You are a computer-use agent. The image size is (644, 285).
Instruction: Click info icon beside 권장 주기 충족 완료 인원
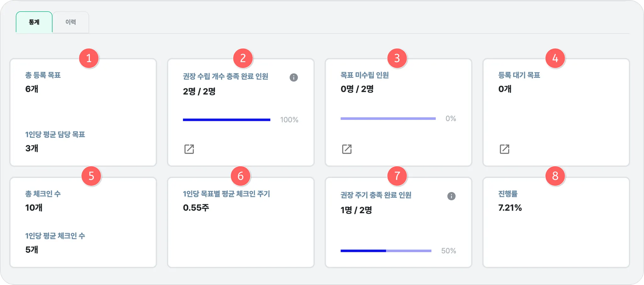pyautogui.click(x=451, y=196)
